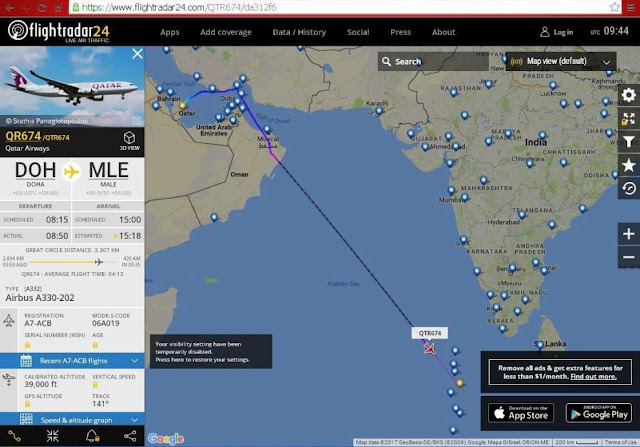The width and height of the screenshot is (640, 447).
Task: Click the A7-ACB registration value
Action: pyautogui.click(x=38, y=323)
